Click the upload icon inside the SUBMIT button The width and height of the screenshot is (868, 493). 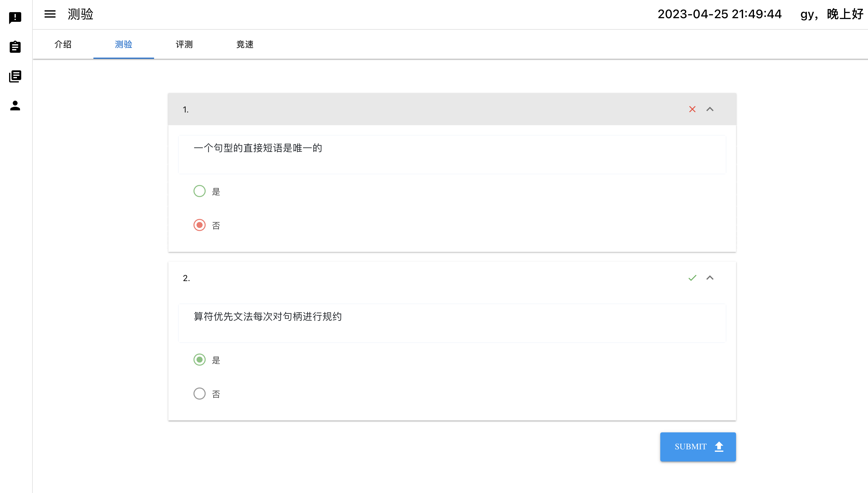coord(719,447)
